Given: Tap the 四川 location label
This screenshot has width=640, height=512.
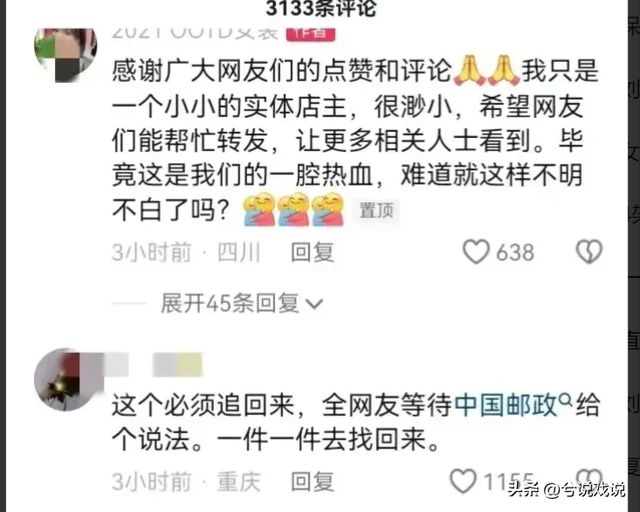Looking at the screenshot, I should 239,252.
